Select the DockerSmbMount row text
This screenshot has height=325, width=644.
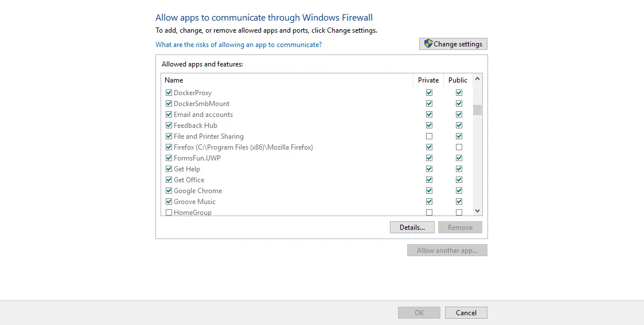tap(202, 103)
